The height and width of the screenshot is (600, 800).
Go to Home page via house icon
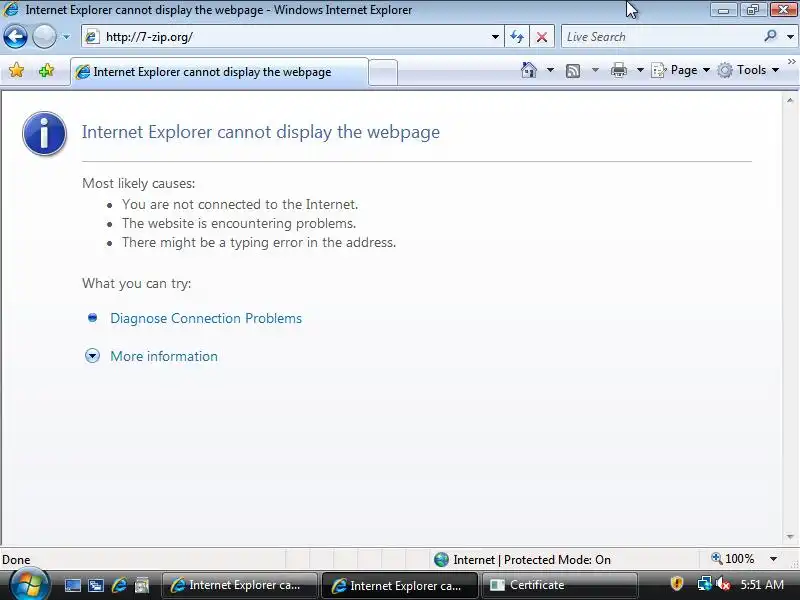pos(529,70)
